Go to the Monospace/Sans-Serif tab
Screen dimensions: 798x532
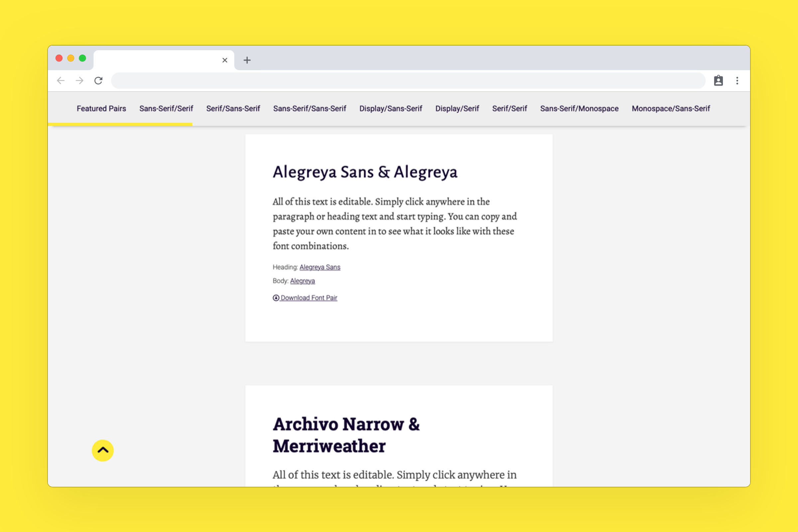(671, 109)
